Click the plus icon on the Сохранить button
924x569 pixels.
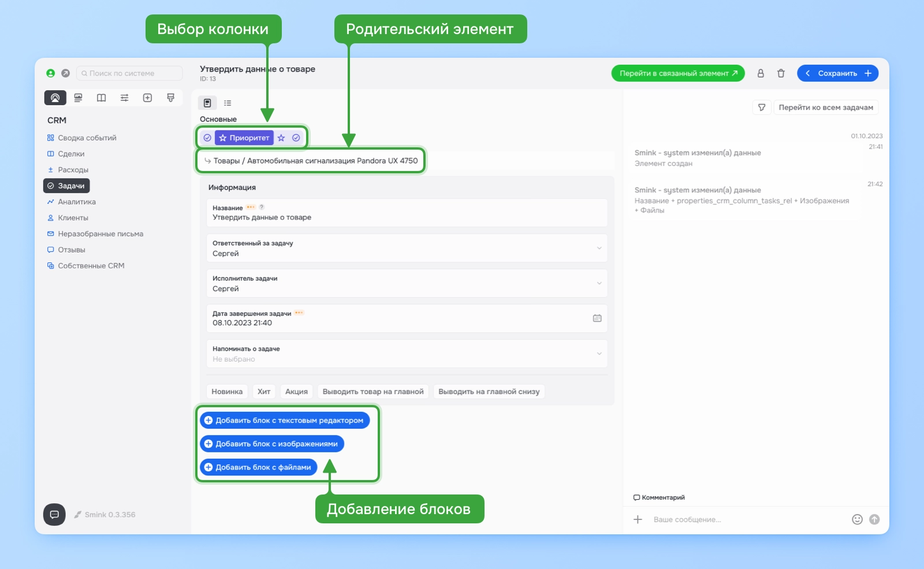[x=868, y=73]
